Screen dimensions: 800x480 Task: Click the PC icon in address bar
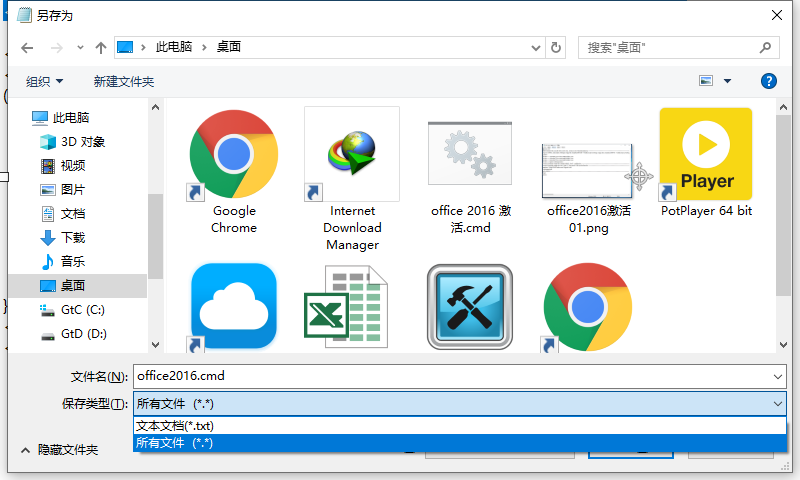(x=124, y=47)
